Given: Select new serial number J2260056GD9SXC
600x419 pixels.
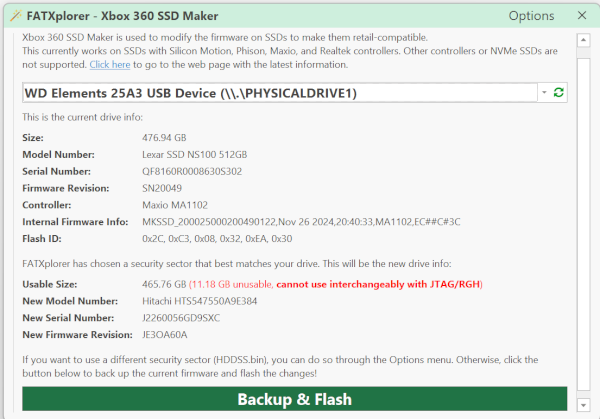Looking at the screenshot, I should coord(181,318).
